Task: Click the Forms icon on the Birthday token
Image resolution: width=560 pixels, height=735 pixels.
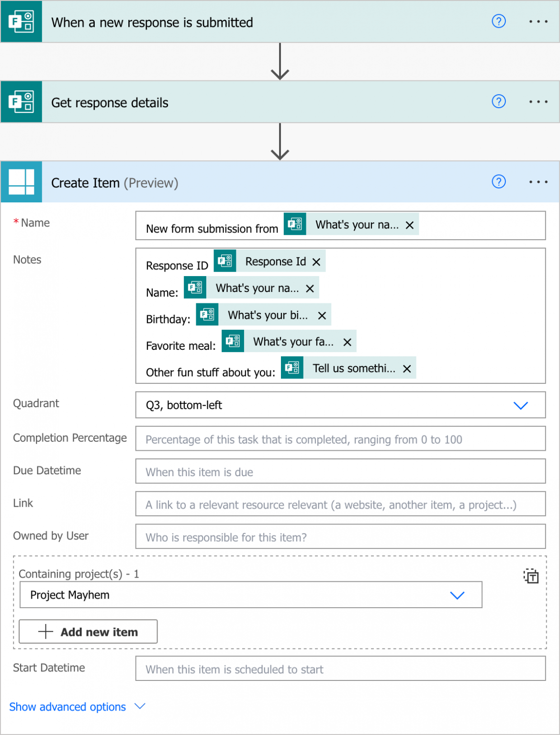Action: pyautogui.click(x=207, y=314)
